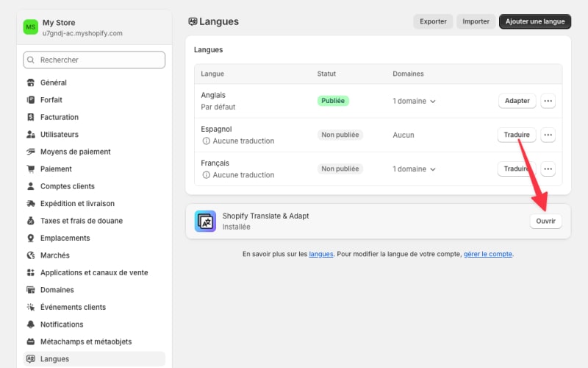Expand the Français 1 domaine dropdown
The height and width of the screenshot is (368, 588).
click(x=414, y=169)
